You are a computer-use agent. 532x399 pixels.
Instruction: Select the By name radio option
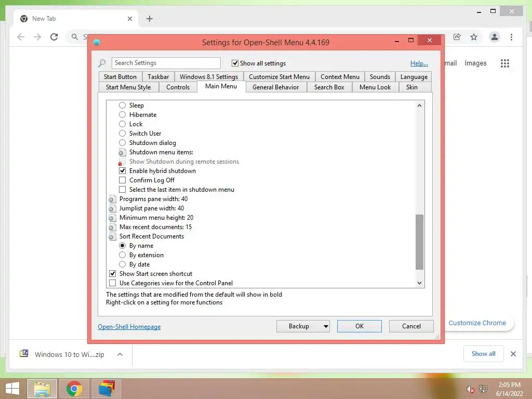click(122, 246)
